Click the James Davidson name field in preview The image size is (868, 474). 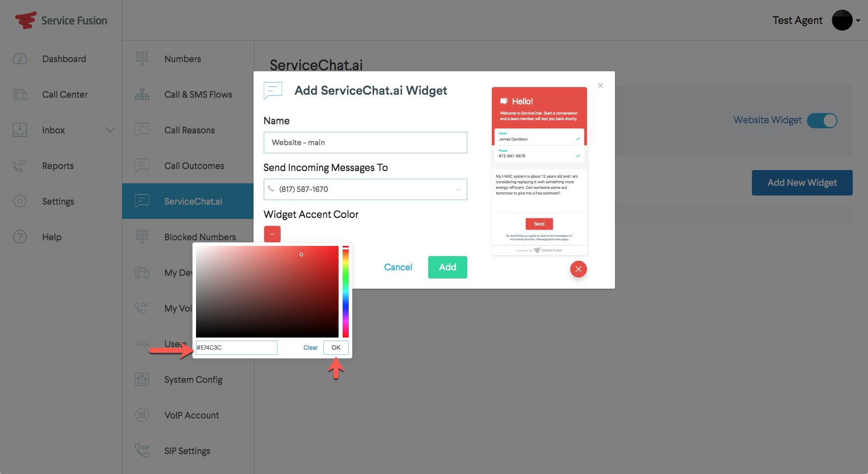539,137
